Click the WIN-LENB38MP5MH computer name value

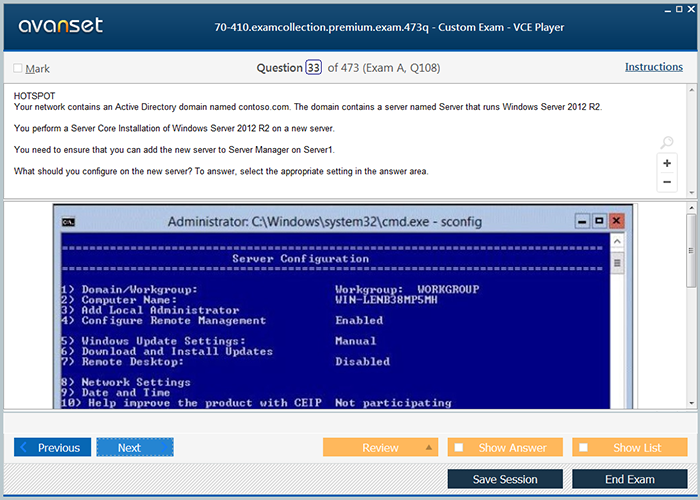coord(386,300)
